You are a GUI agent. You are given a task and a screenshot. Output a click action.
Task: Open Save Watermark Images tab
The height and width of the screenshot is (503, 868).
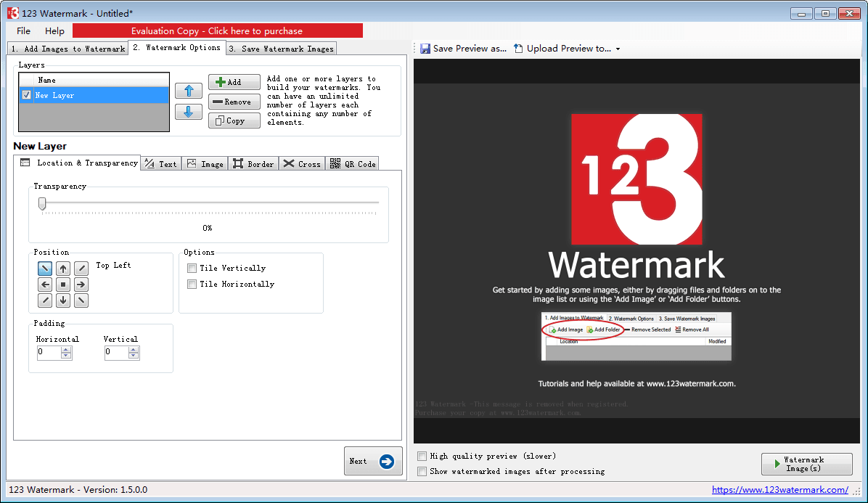[x=281, y=49]
